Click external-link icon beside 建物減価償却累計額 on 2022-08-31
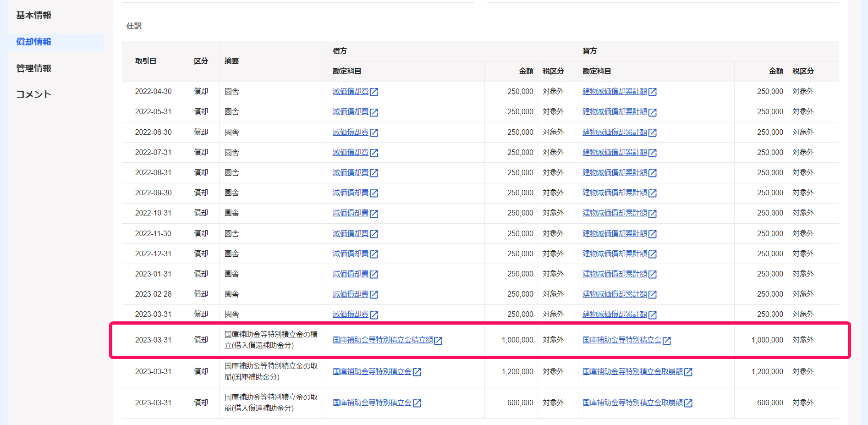The width and height of the screenshot is (868, 425). click(x=653, y=173)
